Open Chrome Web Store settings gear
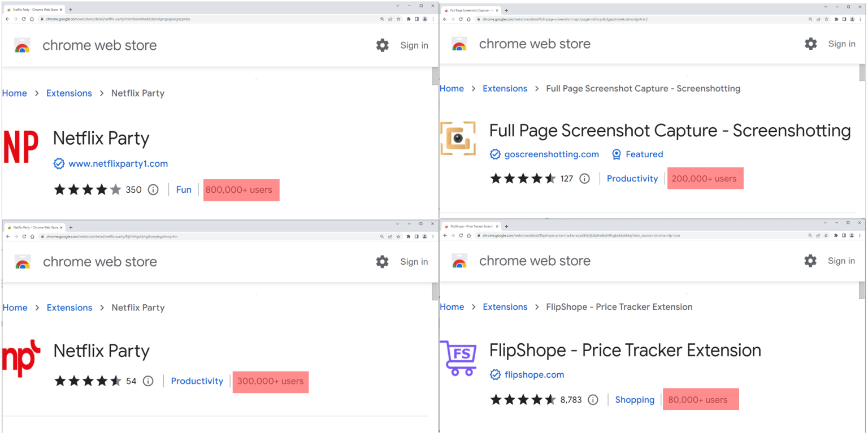Screen dimensions: 868x436 coord(382,45)
